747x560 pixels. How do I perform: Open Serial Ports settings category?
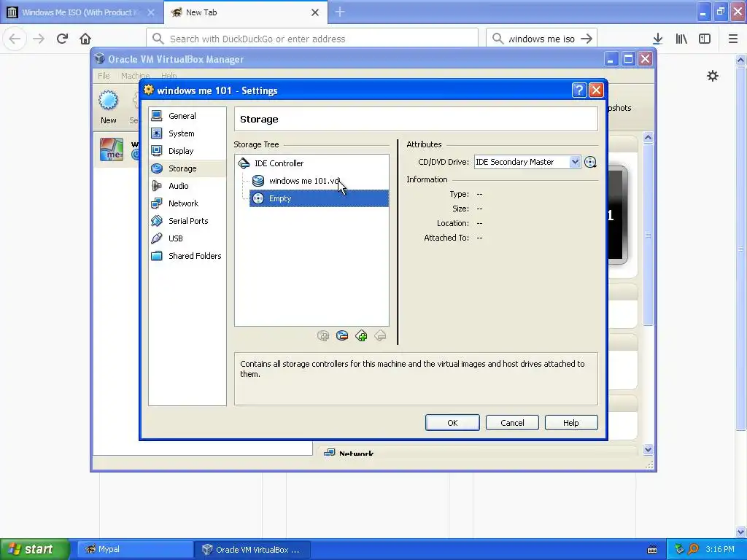point(187,221)
